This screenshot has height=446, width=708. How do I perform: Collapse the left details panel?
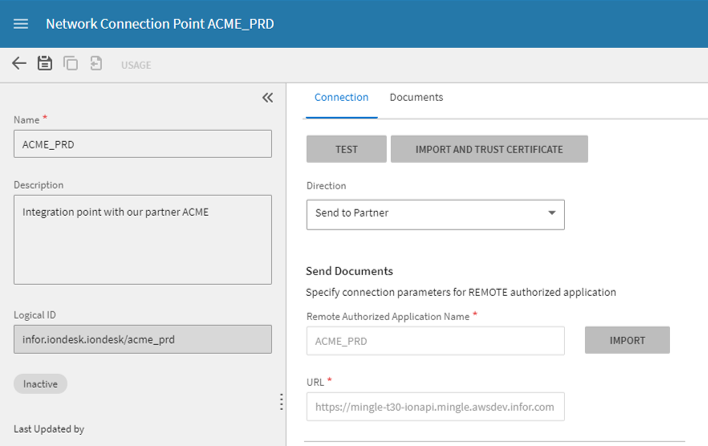tap(267, 98)
